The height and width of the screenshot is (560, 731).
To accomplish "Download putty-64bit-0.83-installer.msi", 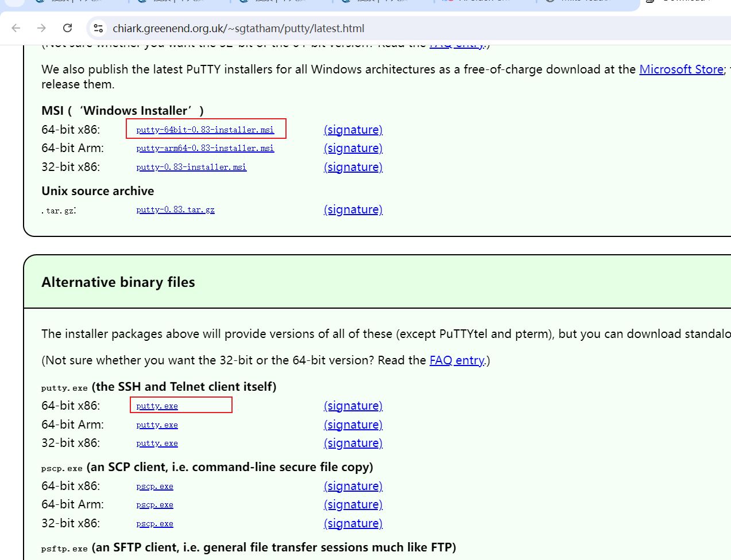I will click(205, 130).
